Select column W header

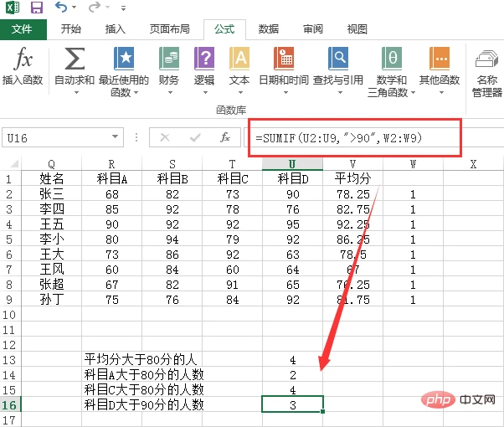pos(413,164)
